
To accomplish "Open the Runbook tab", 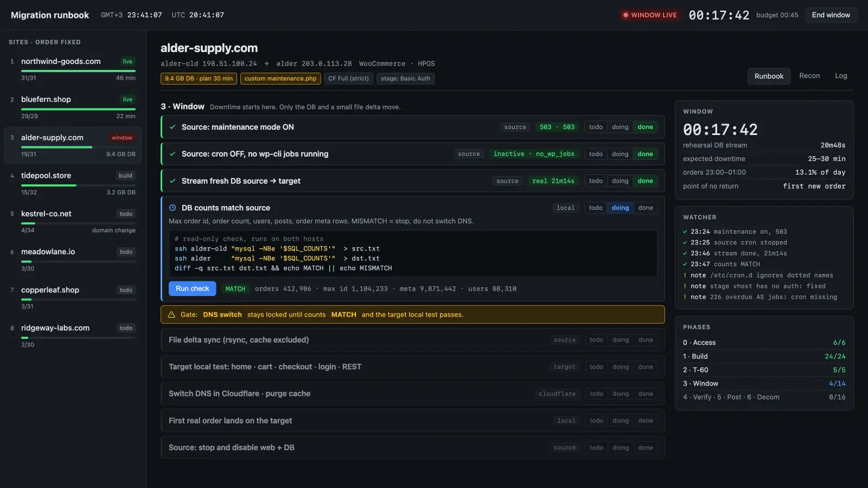I will [x=769, y=76].
